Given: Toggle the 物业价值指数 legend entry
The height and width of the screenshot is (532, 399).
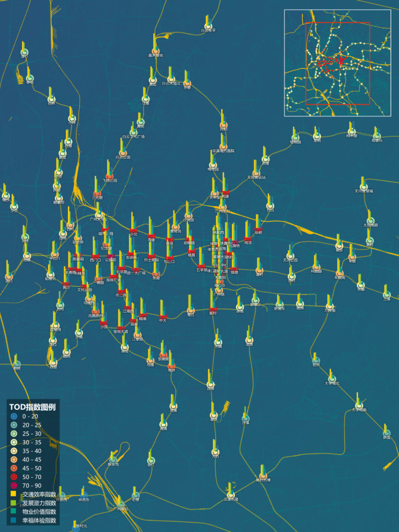Looking at the screenshot, I should 33,511.
